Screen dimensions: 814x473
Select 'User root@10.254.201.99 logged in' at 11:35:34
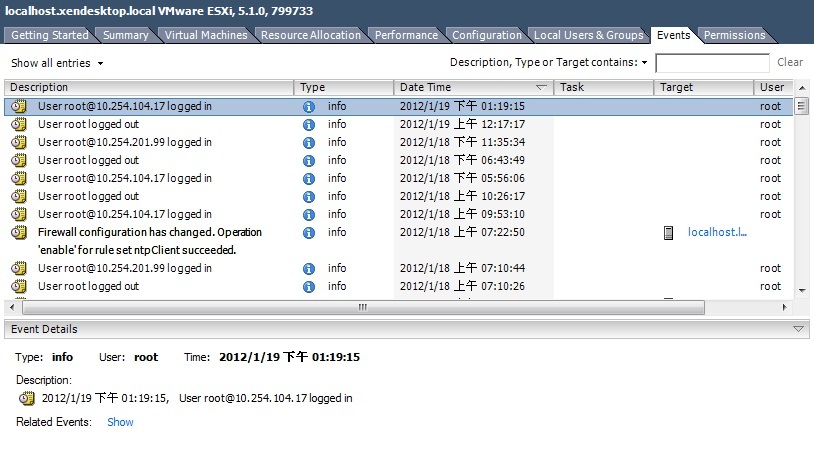(125, 142)
